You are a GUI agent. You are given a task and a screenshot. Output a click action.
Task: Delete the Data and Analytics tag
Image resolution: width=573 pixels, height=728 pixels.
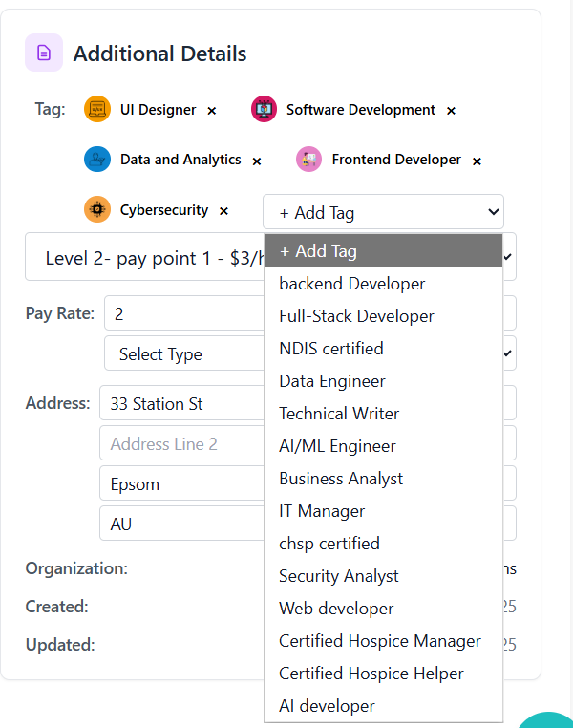point(257,161)
